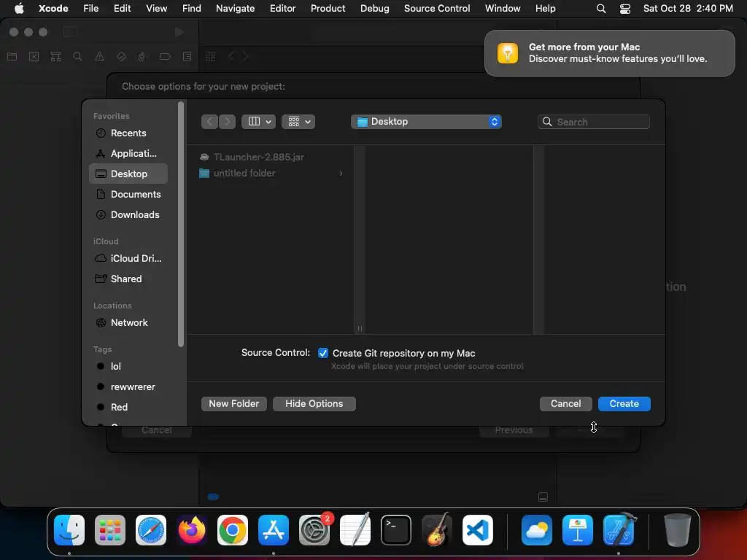
Task: Click Cancel in the save dialog
Action: 566,404
